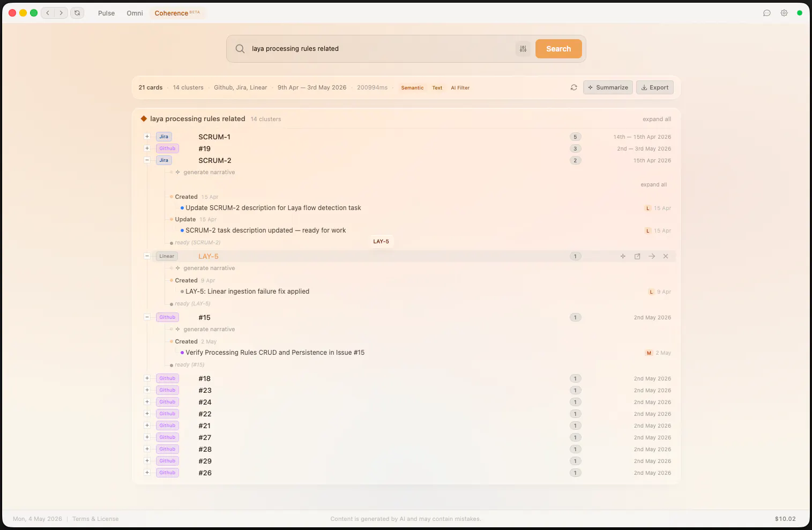This screenshot has height=530, width=812.
Task: Click the orange Search button
Action: [558, 49]
